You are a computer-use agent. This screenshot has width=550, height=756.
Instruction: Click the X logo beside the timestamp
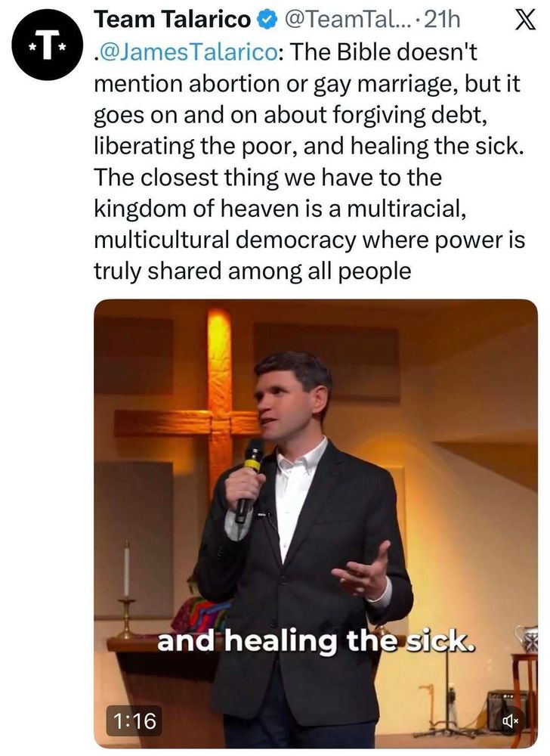click(524, 20)
